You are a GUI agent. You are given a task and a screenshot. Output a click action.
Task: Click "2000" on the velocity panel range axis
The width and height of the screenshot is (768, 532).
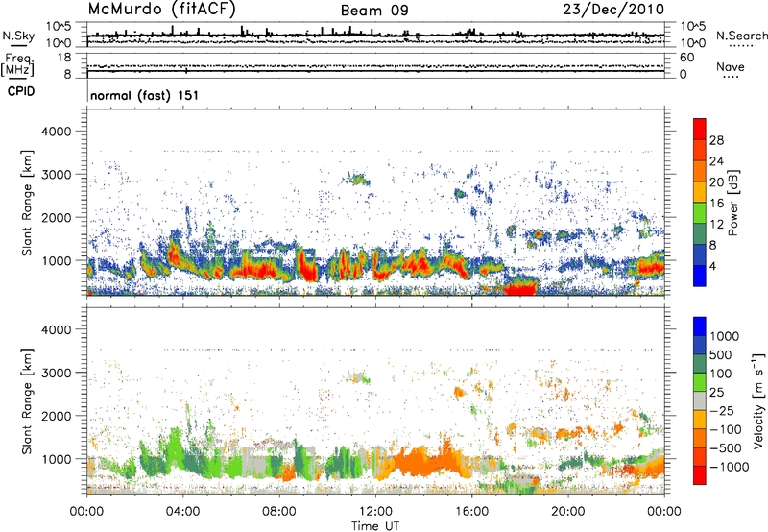point(58,417)
